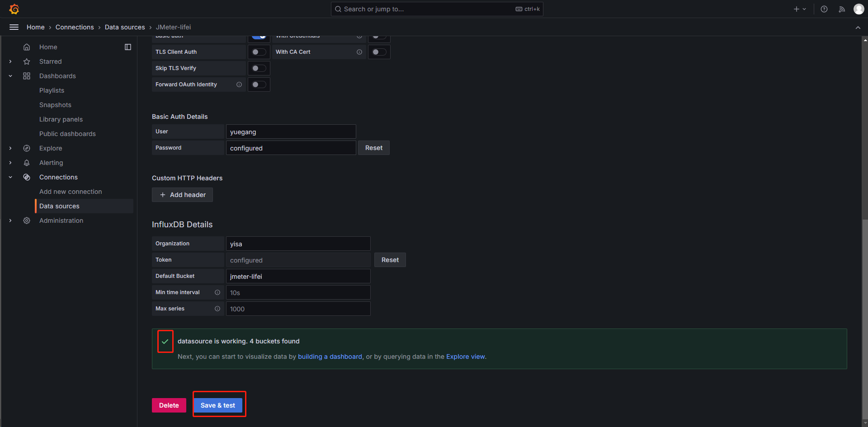
Task: Click the Connections icon in sidebar
Action: (27, 177)
